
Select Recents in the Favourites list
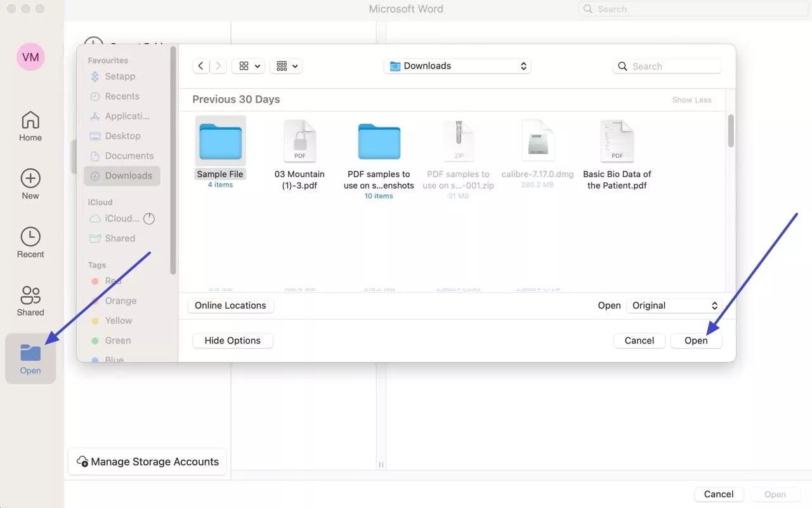point(121,96)
